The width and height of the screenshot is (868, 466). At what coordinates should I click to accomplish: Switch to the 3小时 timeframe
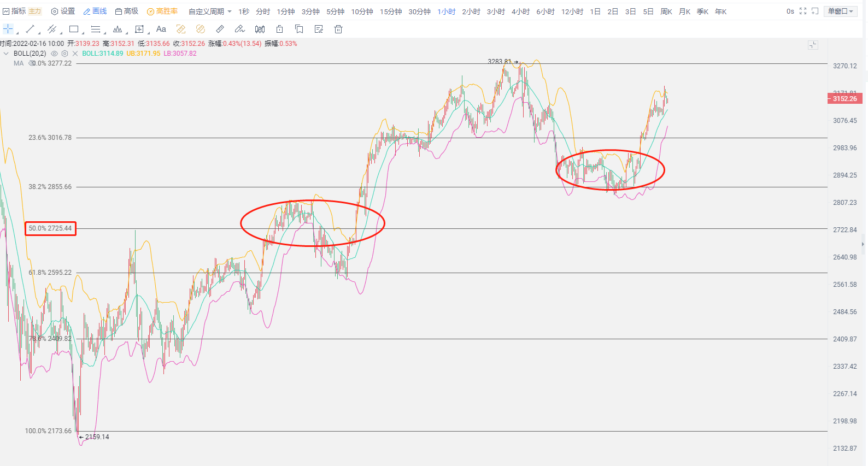click(x=496, y=11)
